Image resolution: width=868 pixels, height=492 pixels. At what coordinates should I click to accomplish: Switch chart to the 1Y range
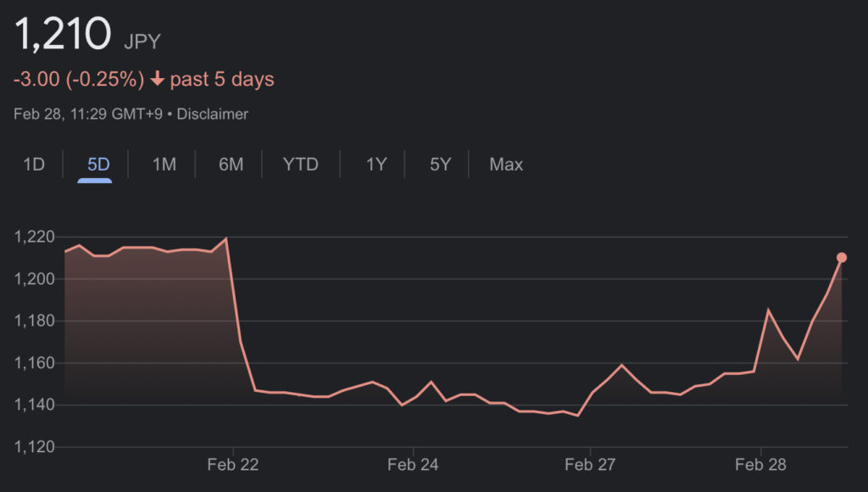376,165
